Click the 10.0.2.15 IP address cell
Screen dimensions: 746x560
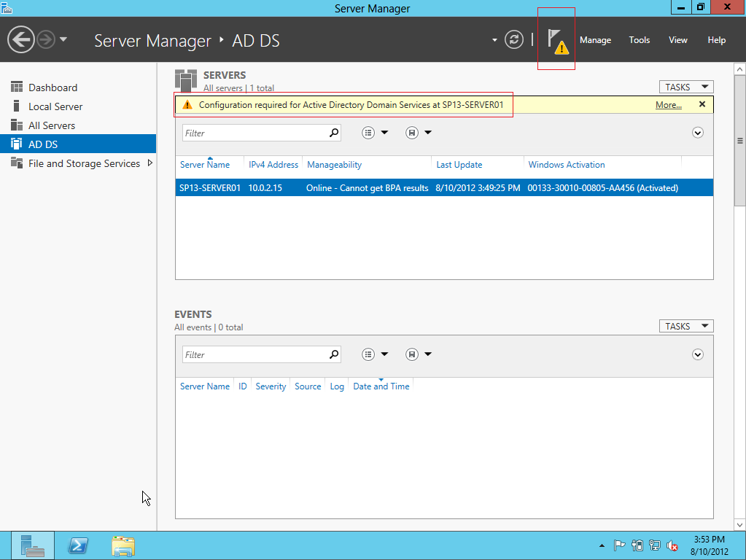coord(265,188)
